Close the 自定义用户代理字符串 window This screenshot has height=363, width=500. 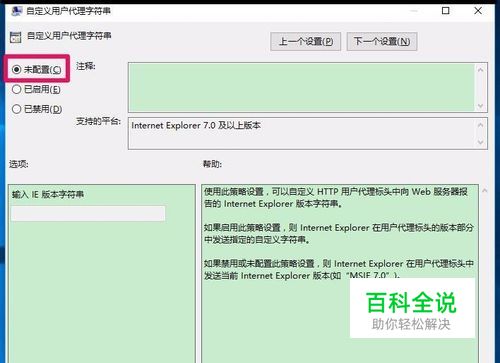tap(478, 11)
